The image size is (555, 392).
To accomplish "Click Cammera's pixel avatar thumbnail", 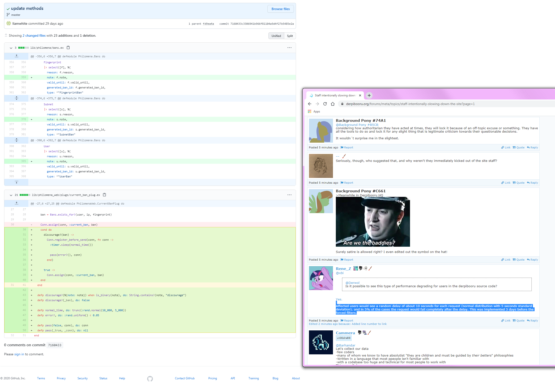I will click(x=321, y=342).
